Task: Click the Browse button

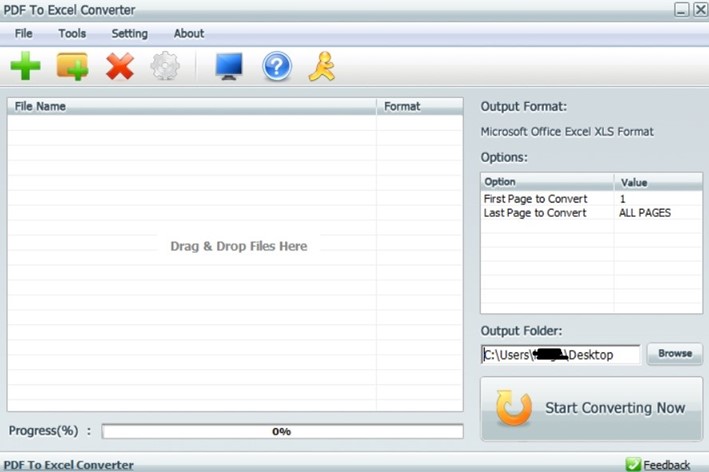Action: (x=675, y=354)
